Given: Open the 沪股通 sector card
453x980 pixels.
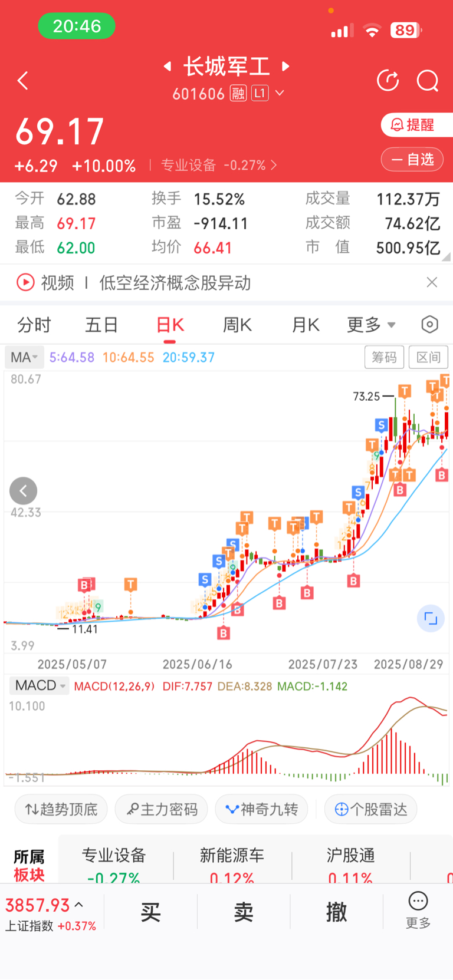Looking at the screenshot, I should 351,866.
